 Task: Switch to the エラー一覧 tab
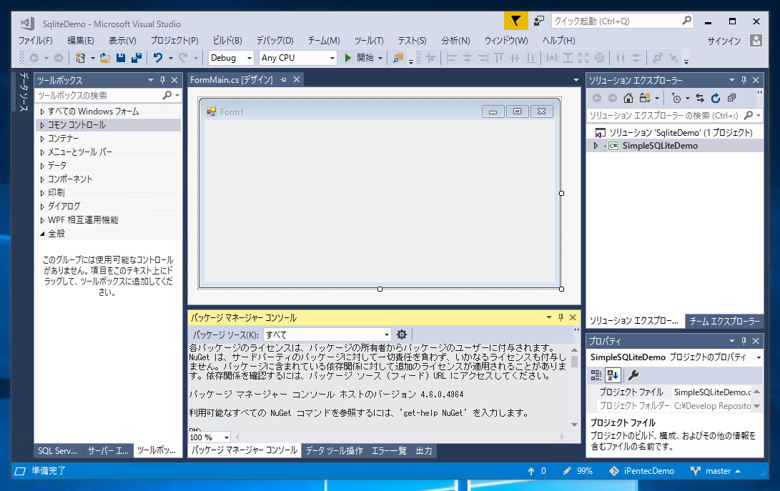point(389,451)
